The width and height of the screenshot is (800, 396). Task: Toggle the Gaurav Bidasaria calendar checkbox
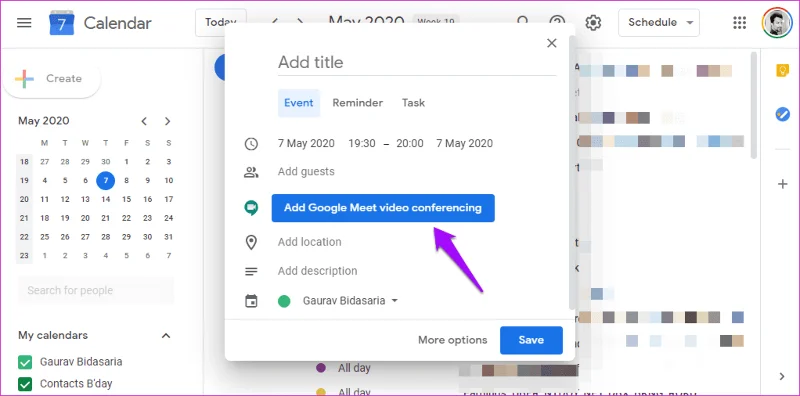tap(24, 362)
